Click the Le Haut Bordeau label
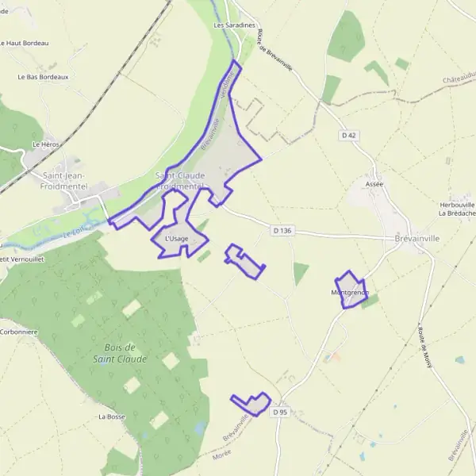The height and width of the screenshot is (476, 476). coord(24,43)
